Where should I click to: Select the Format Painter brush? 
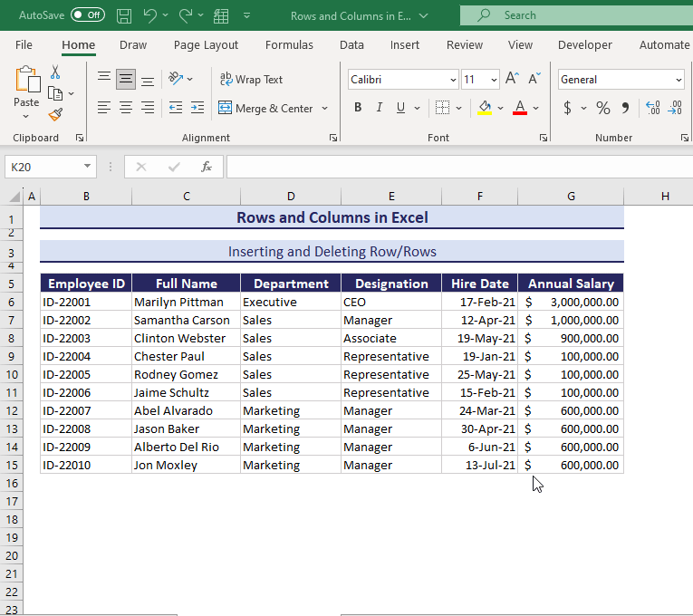point(55,114)
